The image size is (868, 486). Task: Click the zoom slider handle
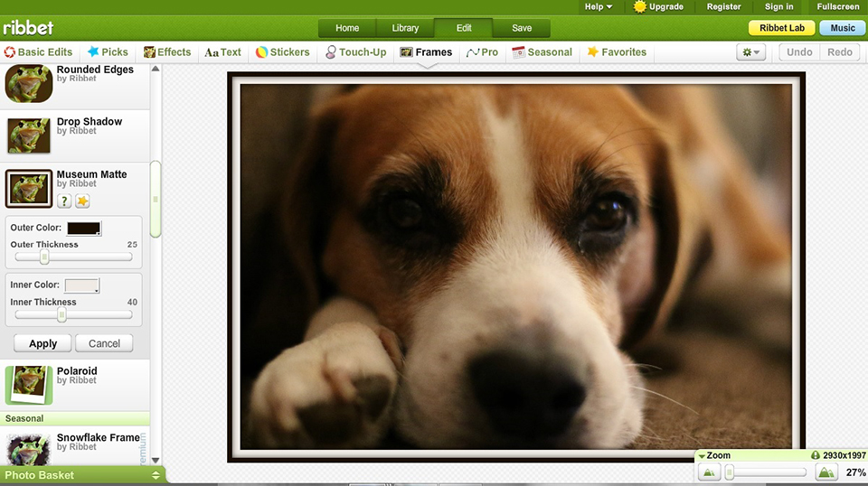tap(731, 472)
